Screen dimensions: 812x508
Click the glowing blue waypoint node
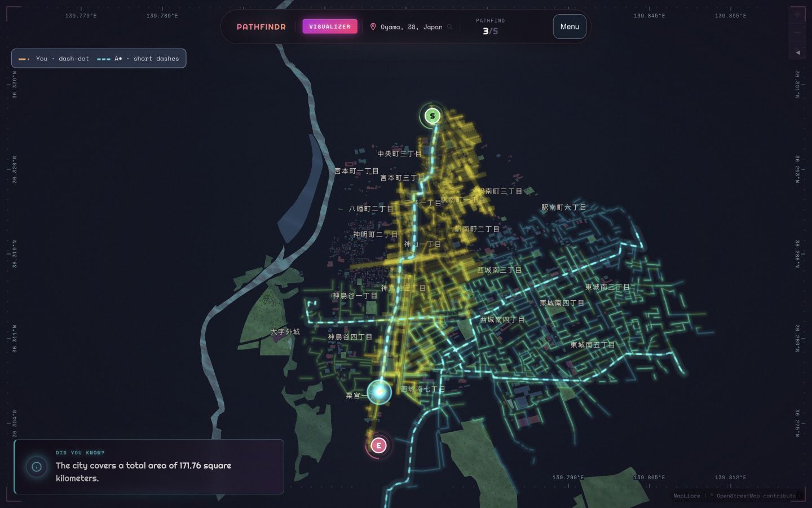(x=379, y=392)
